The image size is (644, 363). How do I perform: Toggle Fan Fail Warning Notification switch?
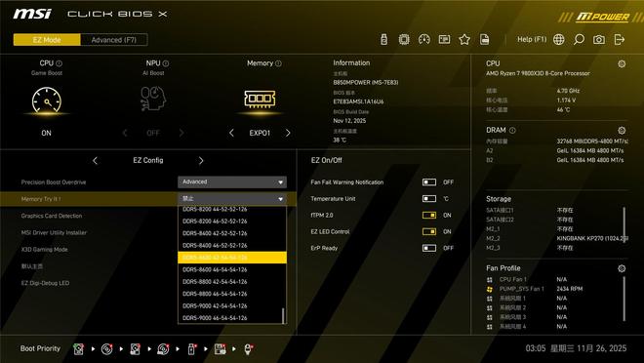coord(429,181)
